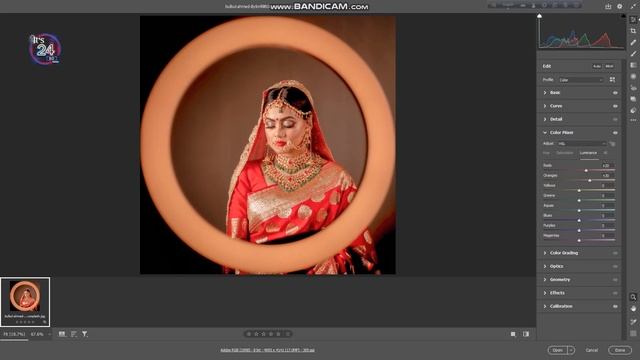640x360 pixels.
Task: Toggle Color Grading visibility eye
Action: [x=615, y=253]
